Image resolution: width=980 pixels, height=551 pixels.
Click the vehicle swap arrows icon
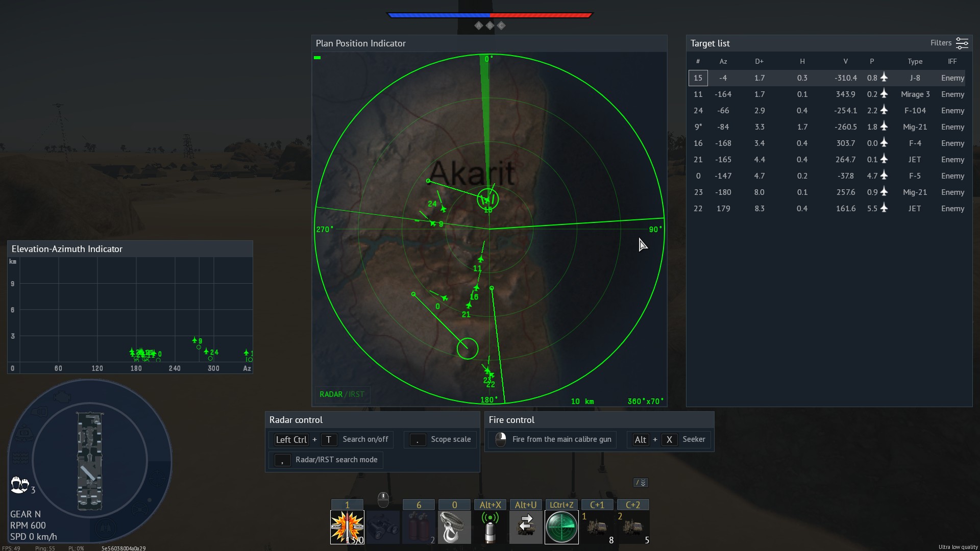coord(526,527)
